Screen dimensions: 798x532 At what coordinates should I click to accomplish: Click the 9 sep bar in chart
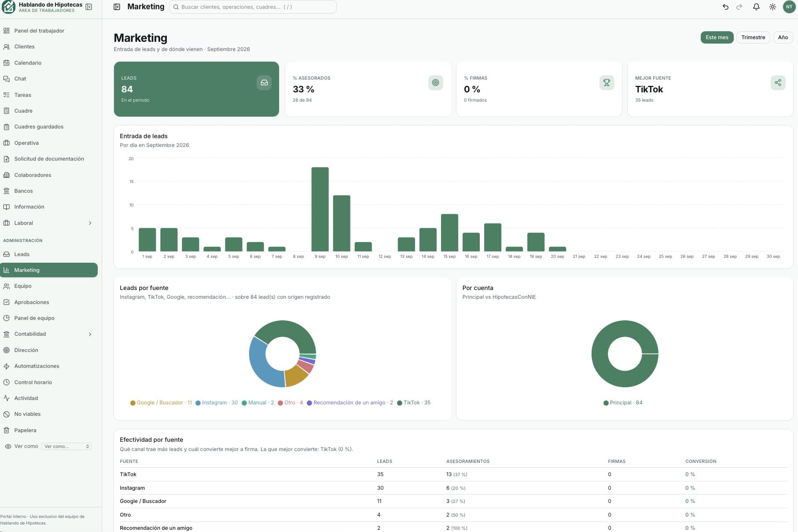[320, 209]
